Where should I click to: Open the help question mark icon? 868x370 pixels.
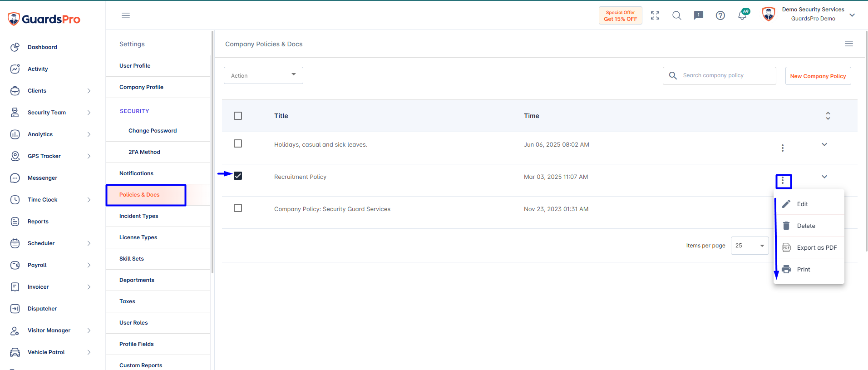(720, 15)
